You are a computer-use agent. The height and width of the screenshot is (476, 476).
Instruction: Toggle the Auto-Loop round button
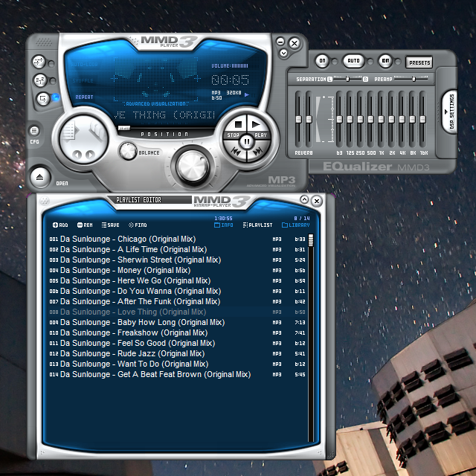click(x=39, y=62)
